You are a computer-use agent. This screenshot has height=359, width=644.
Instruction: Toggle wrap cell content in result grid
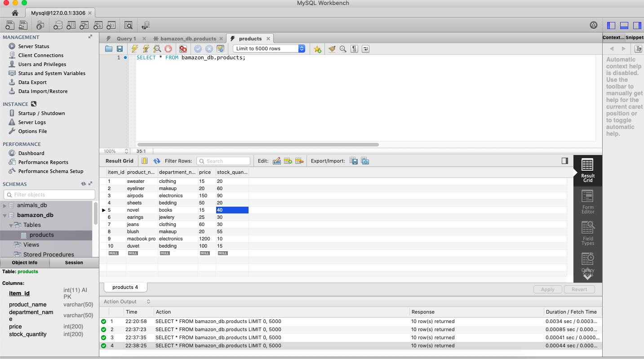(x=145, y=161)
